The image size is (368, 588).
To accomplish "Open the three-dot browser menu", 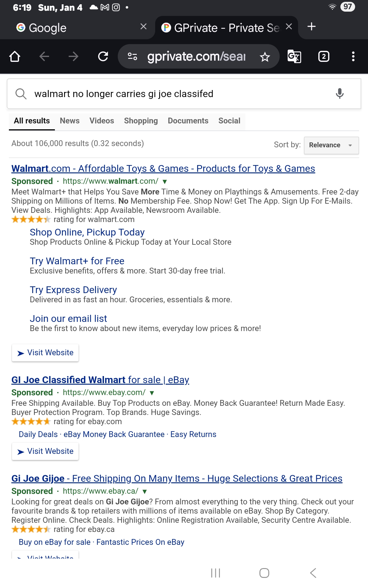I will (x=353, y=56).
